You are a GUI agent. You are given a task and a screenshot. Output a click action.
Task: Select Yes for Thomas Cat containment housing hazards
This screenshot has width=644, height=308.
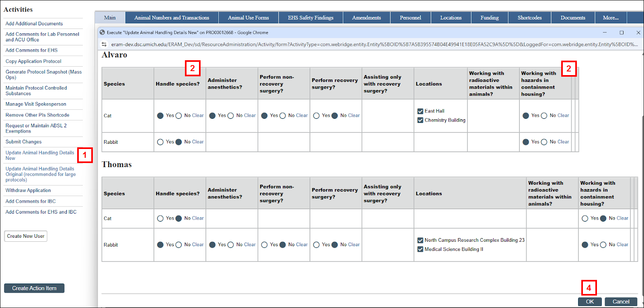(585, 218)
